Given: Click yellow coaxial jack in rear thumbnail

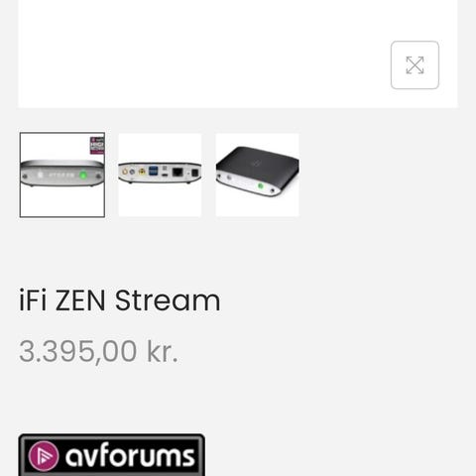Looking at the screenshot, I should (x=142, y=172).
